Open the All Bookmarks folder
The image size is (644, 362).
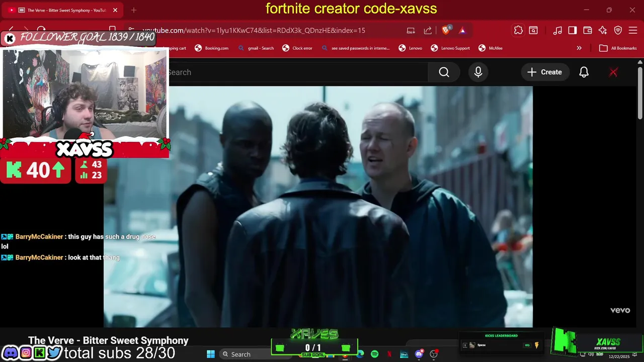point(618,48)
